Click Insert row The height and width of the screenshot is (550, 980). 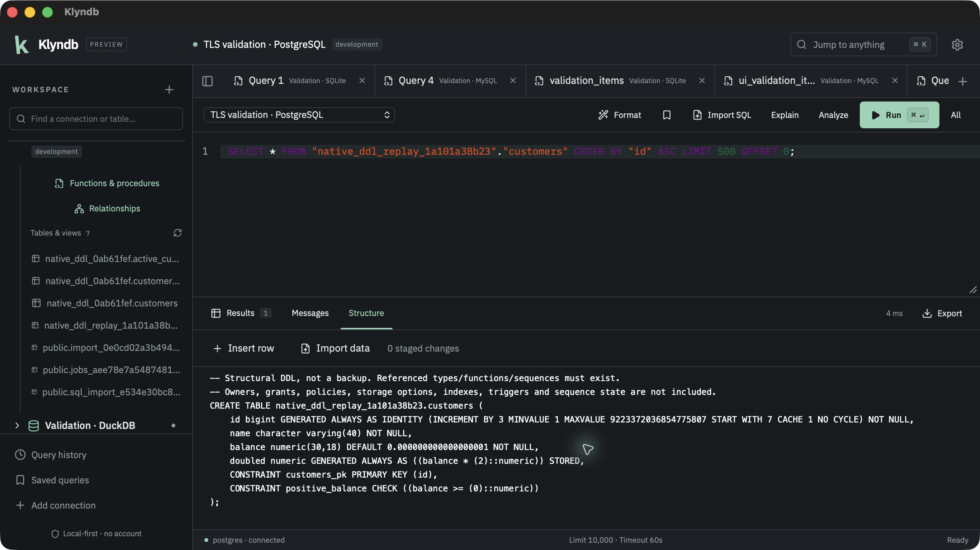(243, 348)
